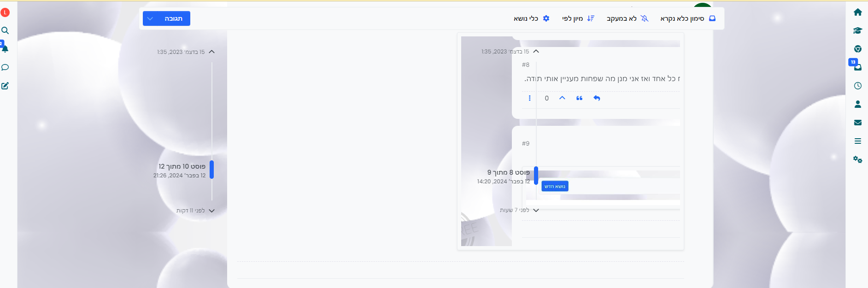
Task: Click the small blue נושא חדש button
Action: click(555, 186)
